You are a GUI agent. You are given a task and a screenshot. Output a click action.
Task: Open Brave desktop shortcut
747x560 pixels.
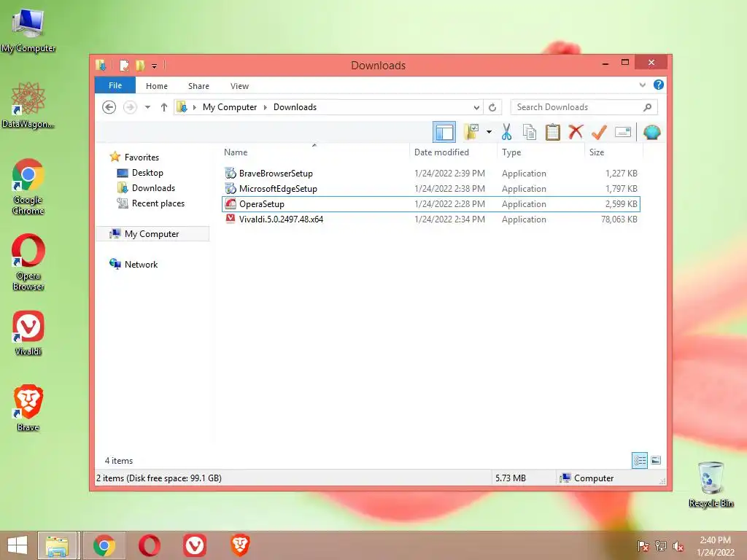(x=28, y=408)
